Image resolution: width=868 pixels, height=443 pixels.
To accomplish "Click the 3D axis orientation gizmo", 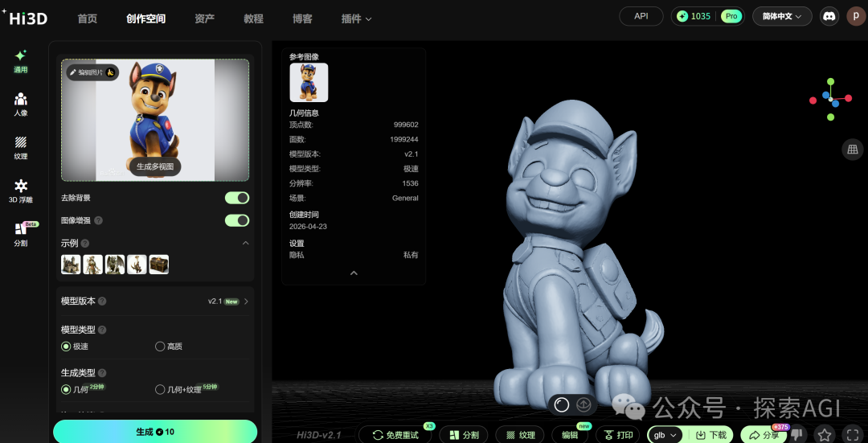I will point(830,99).
